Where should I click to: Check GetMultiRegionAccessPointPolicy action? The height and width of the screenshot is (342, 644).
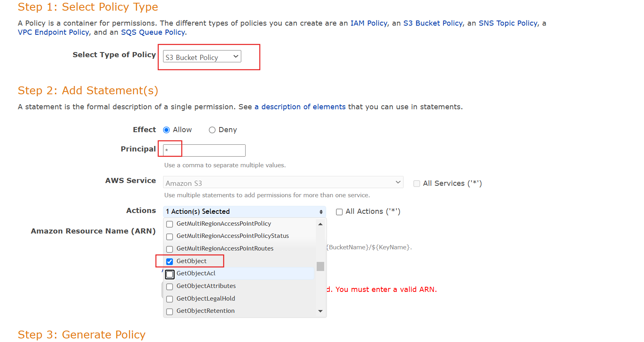[x=170, y=224]
